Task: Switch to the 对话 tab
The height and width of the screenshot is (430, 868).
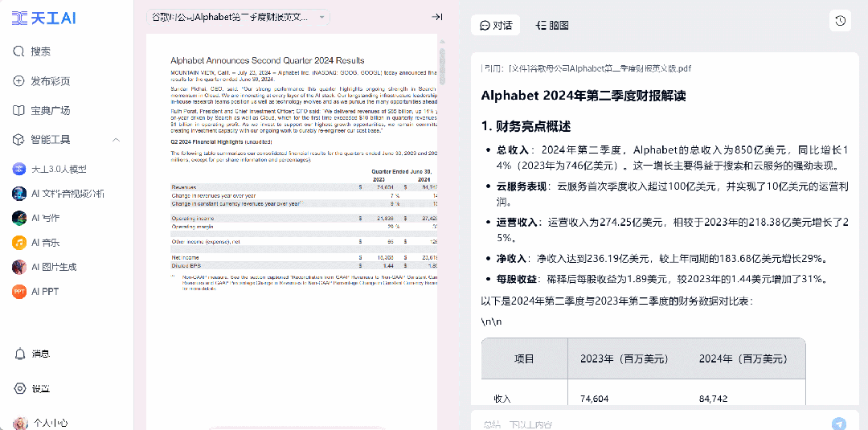Action: tap(496, 25)
